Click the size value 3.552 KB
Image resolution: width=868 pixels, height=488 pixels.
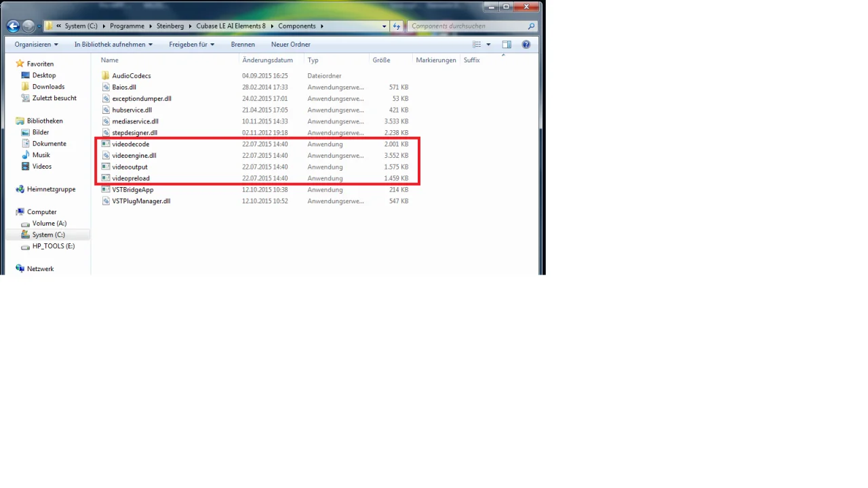[396, 156]
